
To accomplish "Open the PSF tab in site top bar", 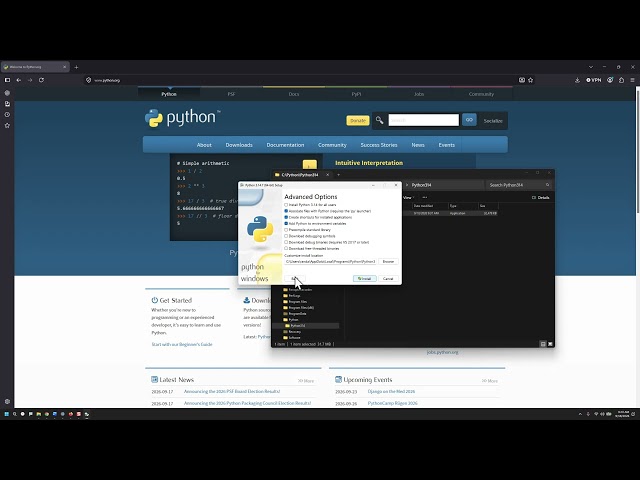I will (x=231, y=94).
